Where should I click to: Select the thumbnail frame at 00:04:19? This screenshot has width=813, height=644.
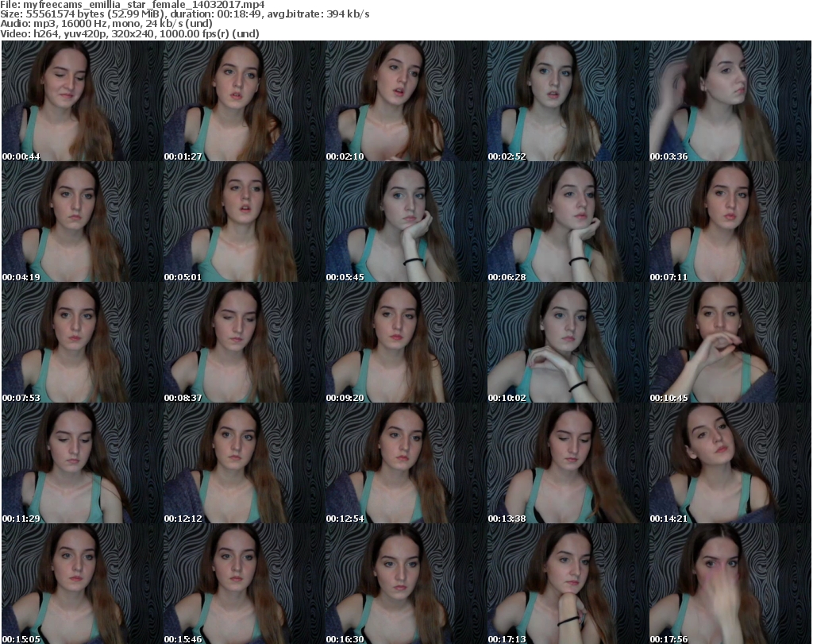click(82, 222)
